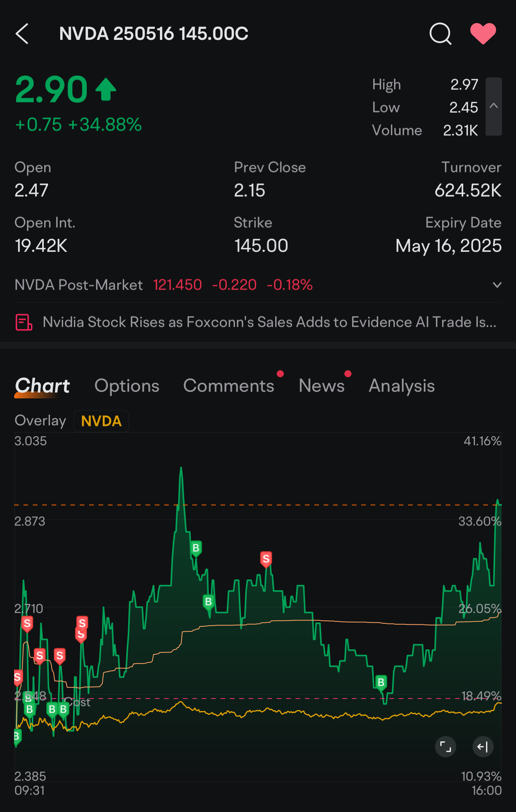Tap the +0.75 +34.88% change
This screenshot has width=516, height=812.
(x=78, y=125)
